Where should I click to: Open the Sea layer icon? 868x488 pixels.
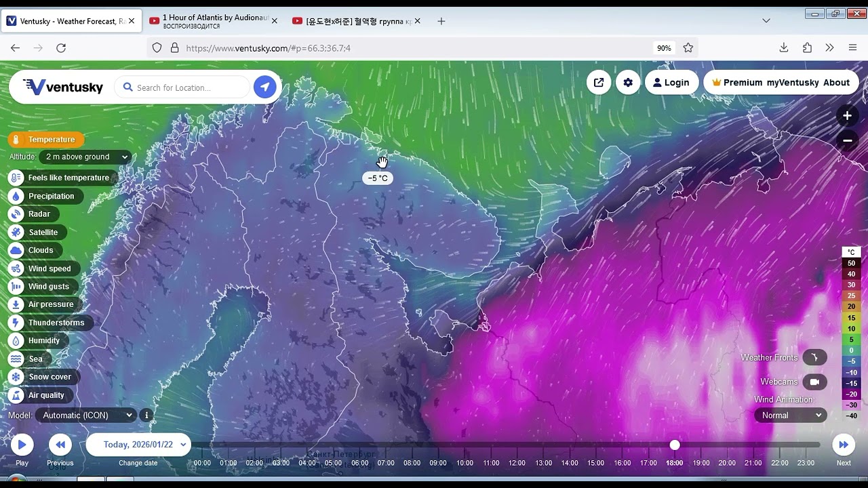pyautogui.click(x=16, y=359)
